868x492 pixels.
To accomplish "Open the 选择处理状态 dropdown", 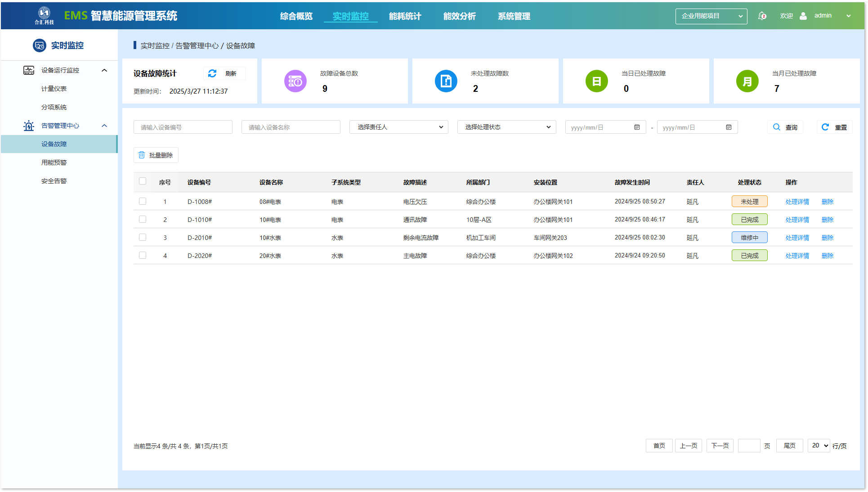I will click(x=506, y=127).
